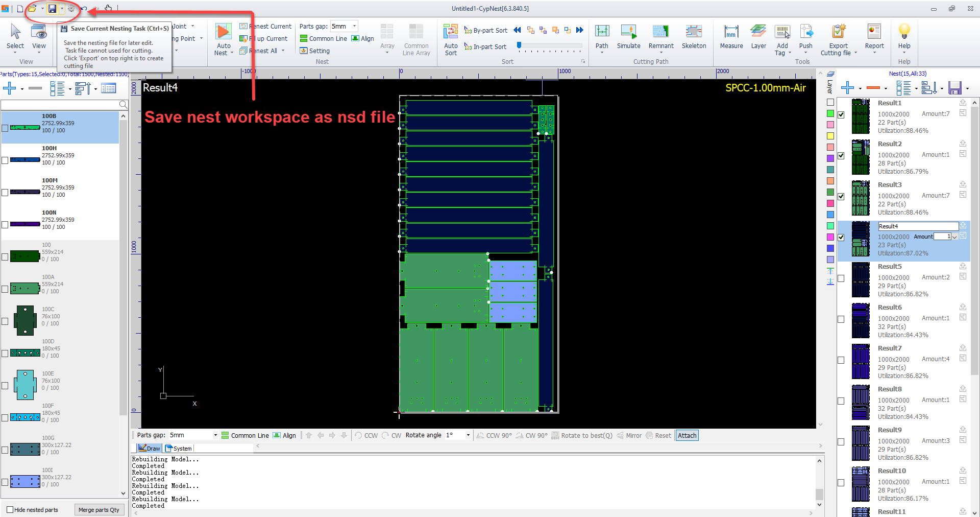Open the Layer tool in ribbon

[758, 37]
